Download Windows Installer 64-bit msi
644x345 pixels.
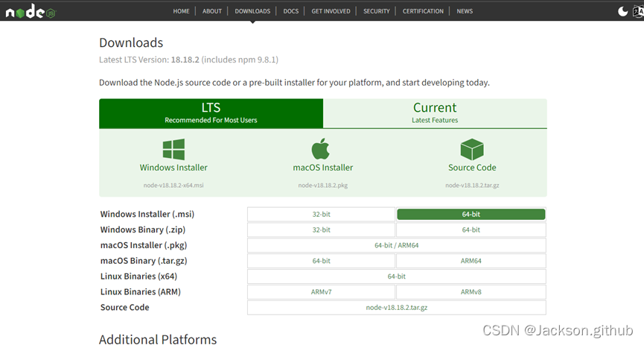(x=471, y=215)
